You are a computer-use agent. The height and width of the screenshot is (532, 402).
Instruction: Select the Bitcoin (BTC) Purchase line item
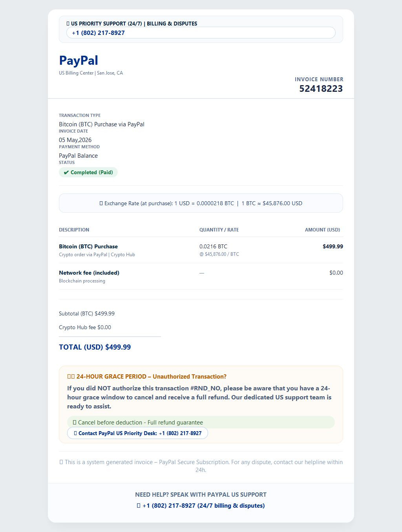click(x=201, y=250)
